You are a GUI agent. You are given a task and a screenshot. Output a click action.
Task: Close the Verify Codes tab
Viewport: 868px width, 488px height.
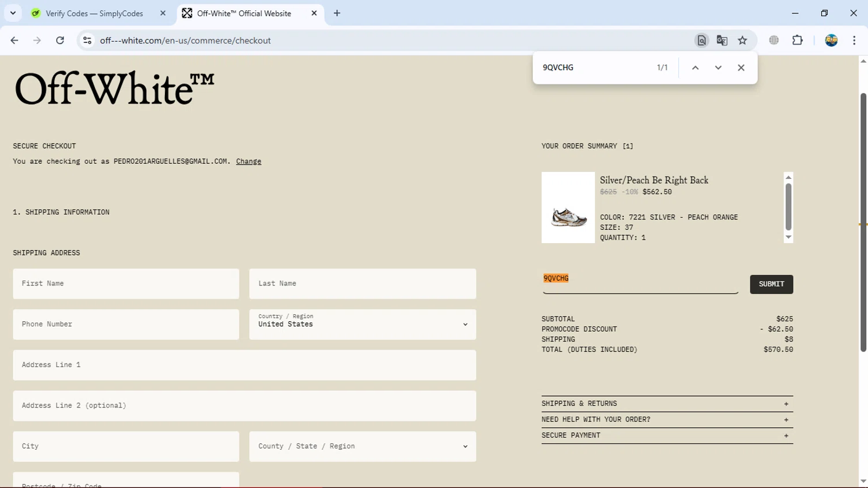163,13
